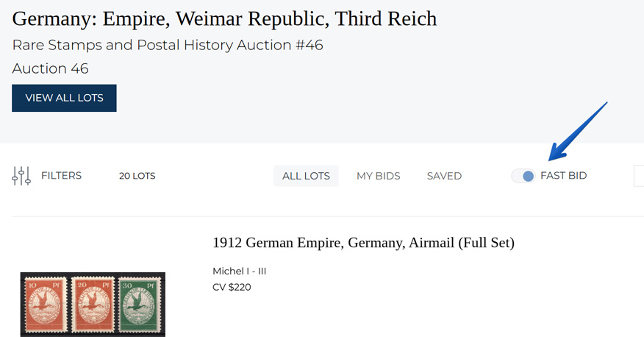Click the Germany Empire Weimar Republic heading
Screen dimensions: 644x337
tap(224, 18)
